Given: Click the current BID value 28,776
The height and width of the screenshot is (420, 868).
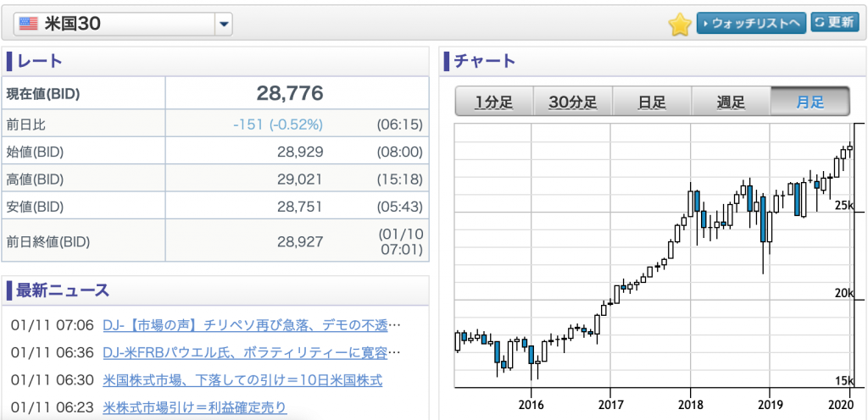Looking at the screenshot, I should click(290, 93).
